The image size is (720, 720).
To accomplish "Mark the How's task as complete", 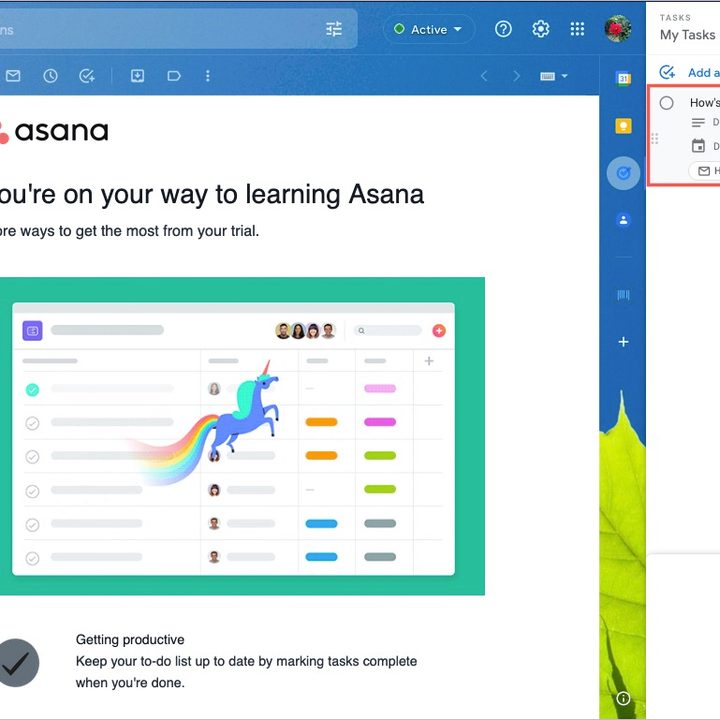I will pyautogui.click(x=666, y=103).
